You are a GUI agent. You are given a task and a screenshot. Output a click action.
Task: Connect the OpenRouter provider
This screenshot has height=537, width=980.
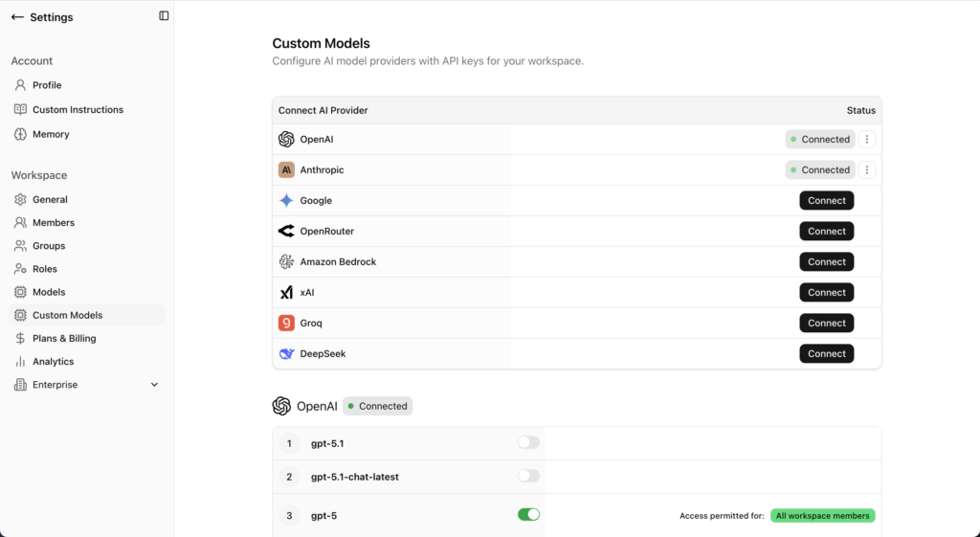coord(826,232)
